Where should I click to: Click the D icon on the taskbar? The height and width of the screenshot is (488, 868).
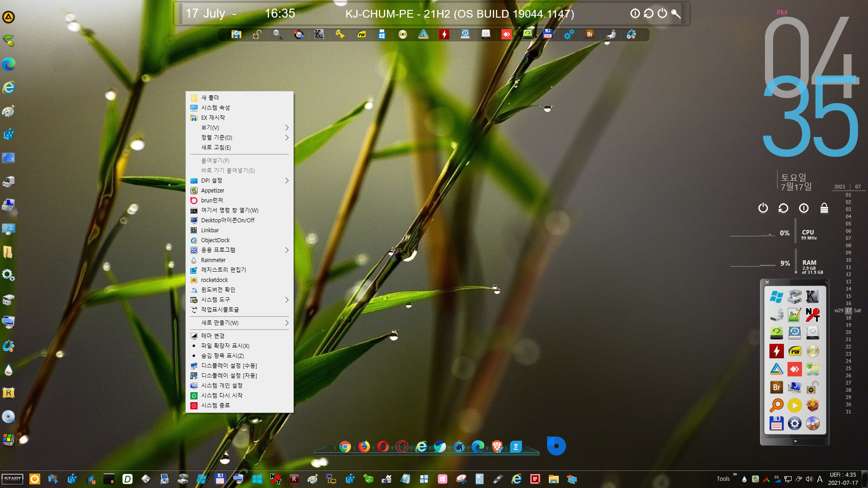[127, 479]
